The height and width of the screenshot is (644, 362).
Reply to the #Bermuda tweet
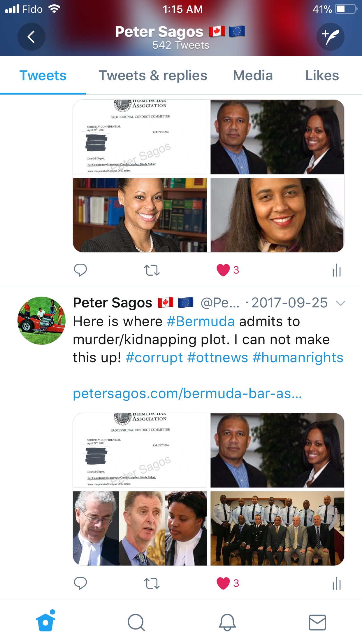[x=80, y=583]
